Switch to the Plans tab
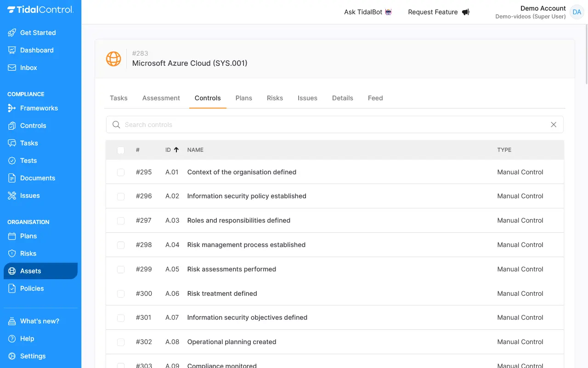This screenshot has width=588, height=368. click(244, 98)
